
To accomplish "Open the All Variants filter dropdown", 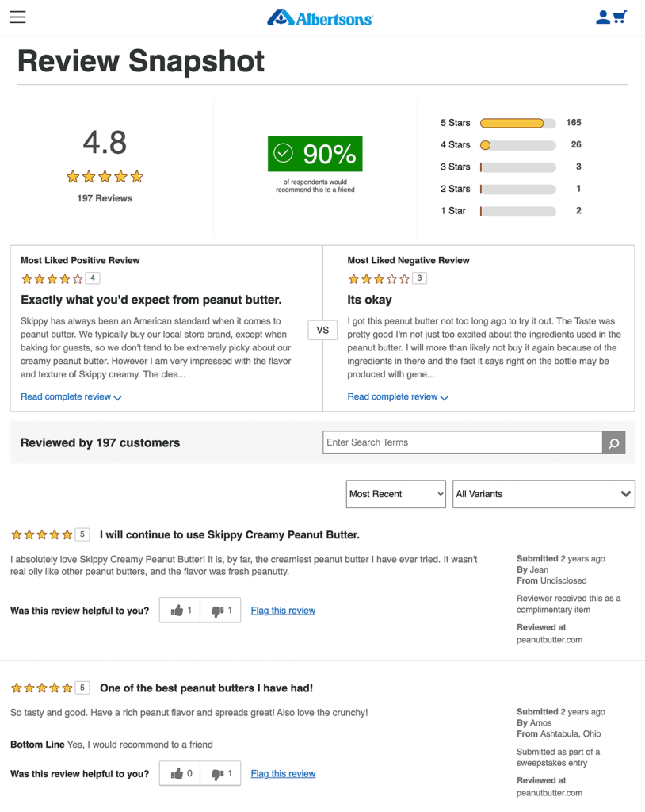I will click(x=543, y=493).
